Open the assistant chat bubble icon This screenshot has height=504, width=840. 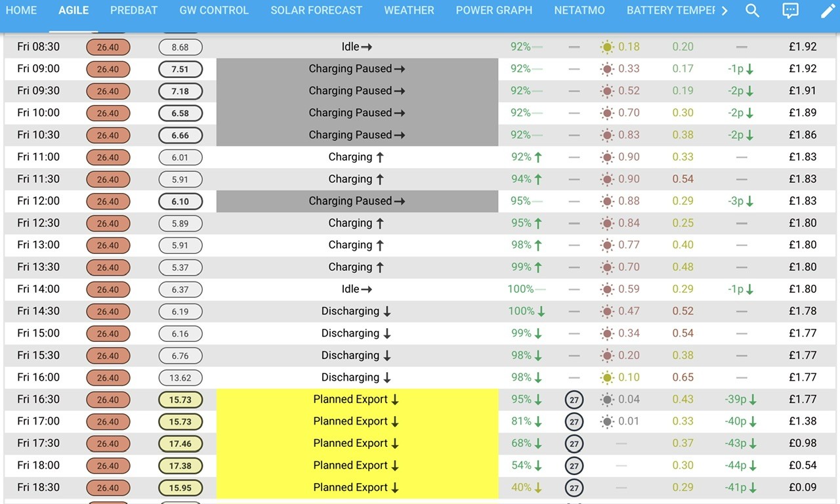pyautogui.click(x=790, y=10)
